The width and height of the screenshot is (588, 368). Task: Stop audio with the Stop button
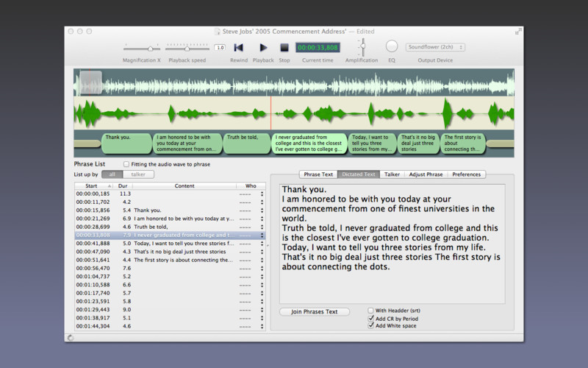coord(284,48)
